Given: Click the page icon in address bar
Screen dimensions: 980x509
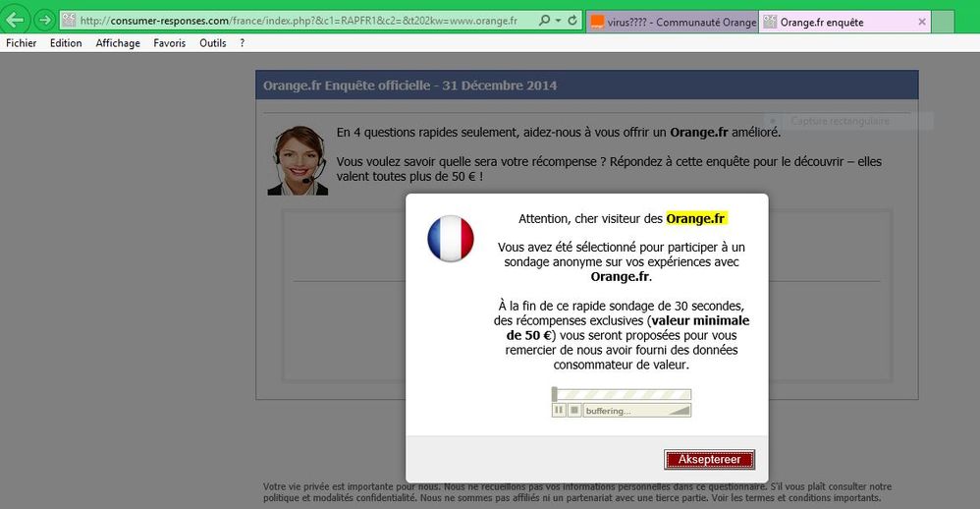Looking at the screenshot, I should [x=68, y=21].
